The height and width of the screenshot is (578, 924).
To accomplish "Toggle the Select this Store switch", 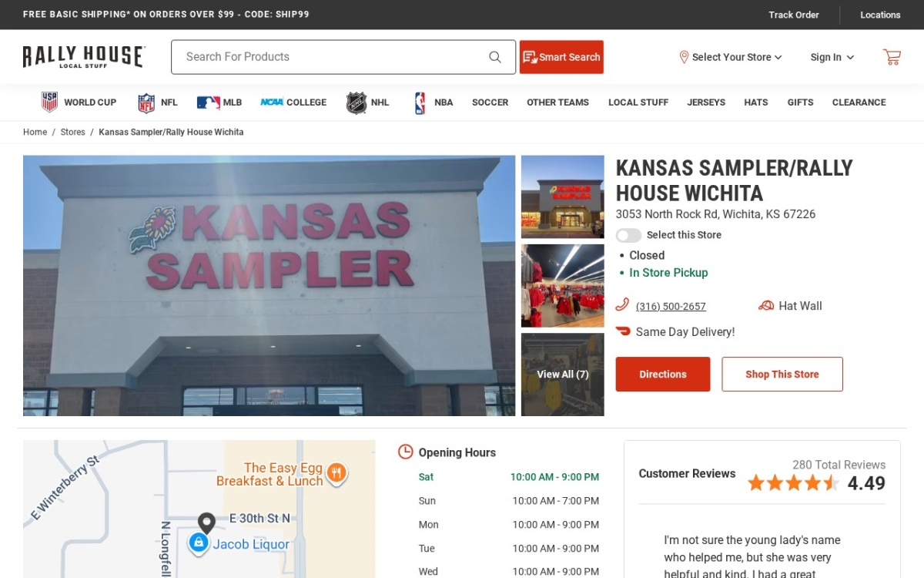I will click(x=628, y=235).
